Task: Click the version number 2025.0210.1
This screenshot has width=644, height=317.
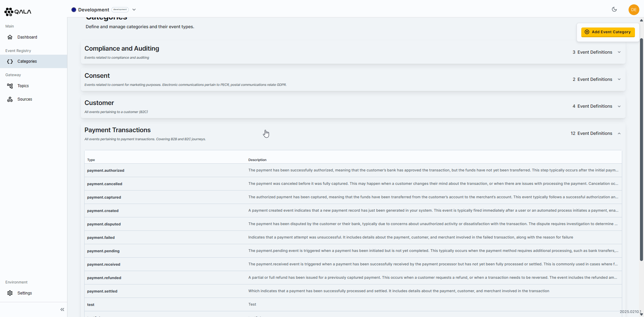Action: [631, 312]
